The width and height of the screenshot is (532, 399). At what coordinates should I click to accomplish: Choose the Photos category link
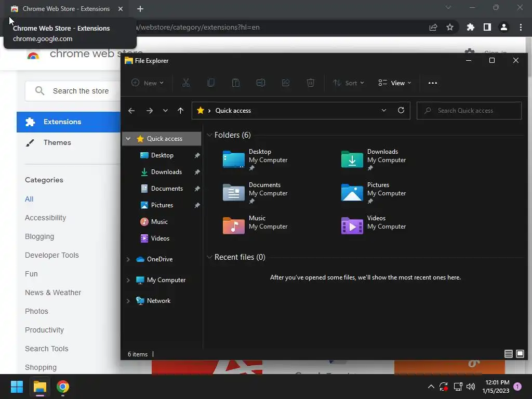tap(37, 311)
